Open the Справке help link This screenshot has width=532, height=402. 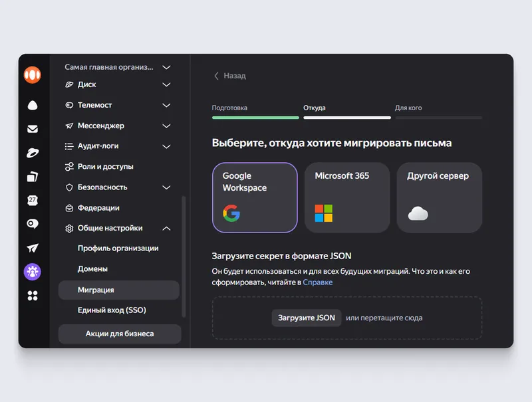tap(318, 282)
